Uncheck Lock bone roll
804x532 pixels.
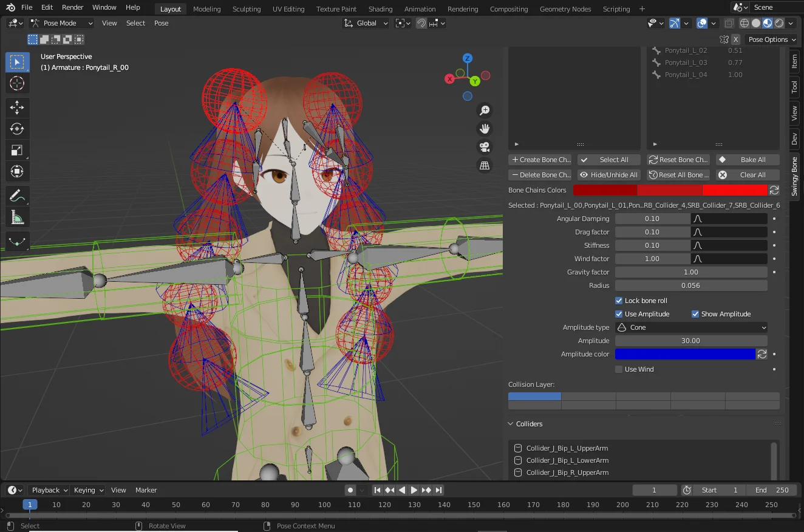click(618, 300)
